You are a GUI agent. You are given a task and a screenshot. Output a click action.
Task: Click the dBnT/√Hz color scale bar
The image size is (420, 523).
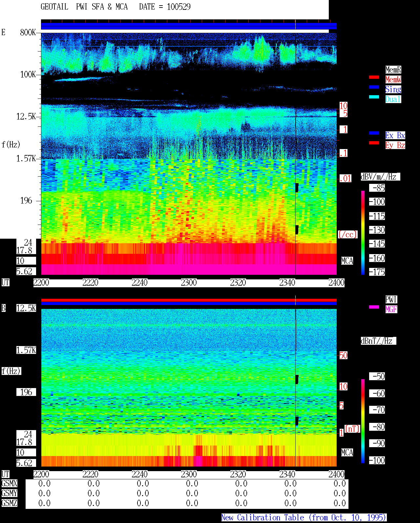click(363, 421)
